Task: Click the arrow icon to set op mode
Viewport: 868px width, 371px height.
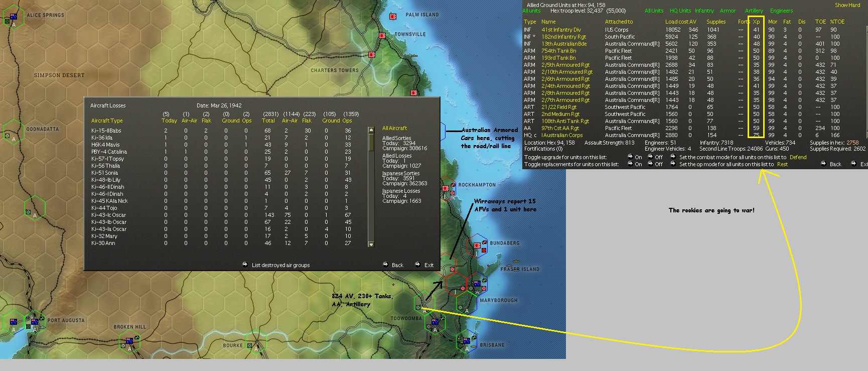Action: tap(672, 164)
